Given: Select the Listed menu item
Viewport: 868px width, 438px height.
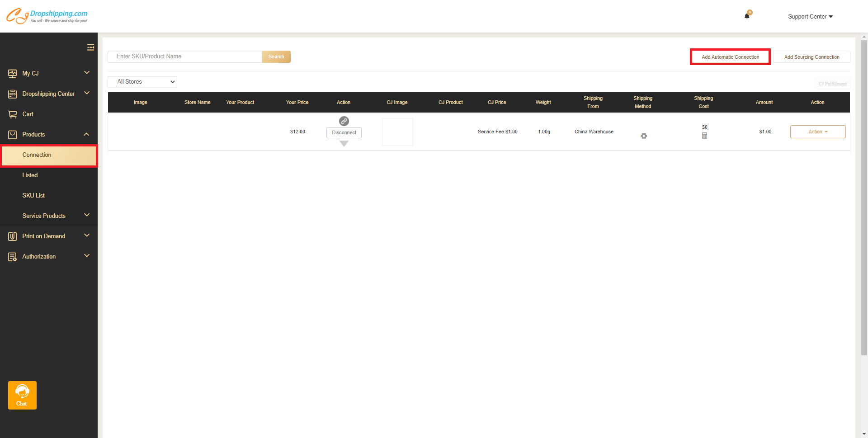Looking at the screenshot, I should (x=30, y=175).
